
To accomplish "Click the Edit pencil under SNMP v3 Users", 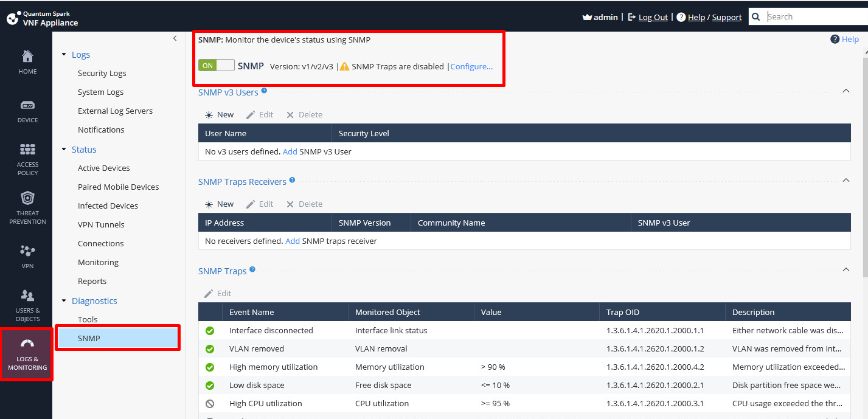I will tap(251, 115).
